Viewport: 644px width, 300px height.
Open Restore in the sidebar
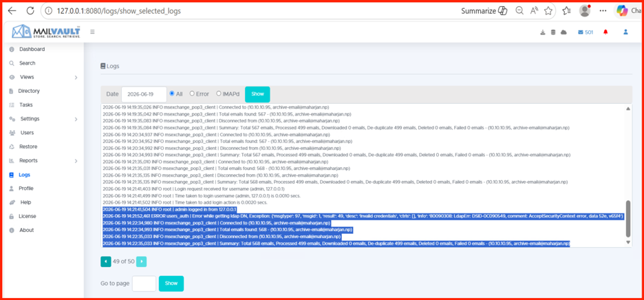[28, 147]
